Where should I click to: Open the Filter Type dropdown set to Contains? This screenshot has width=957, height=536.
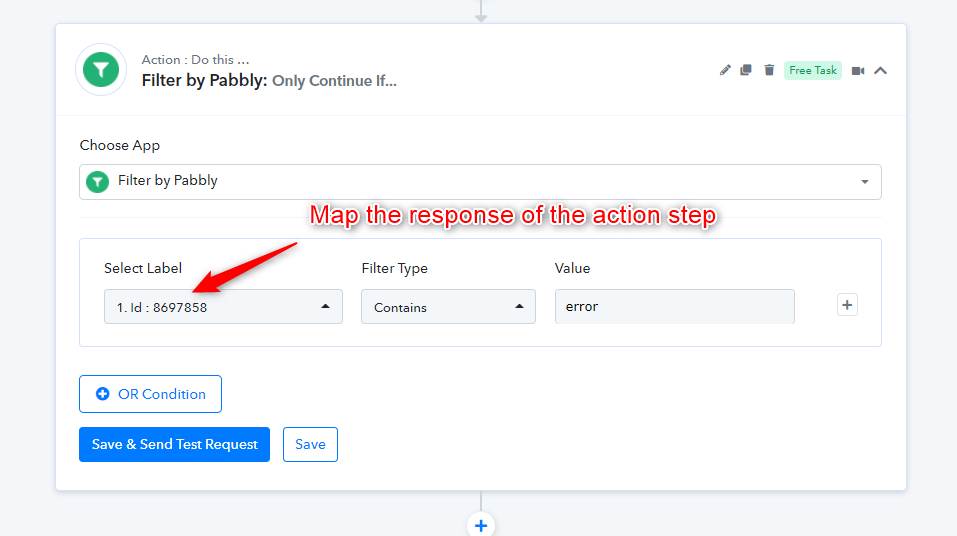(x=449, y=306)
